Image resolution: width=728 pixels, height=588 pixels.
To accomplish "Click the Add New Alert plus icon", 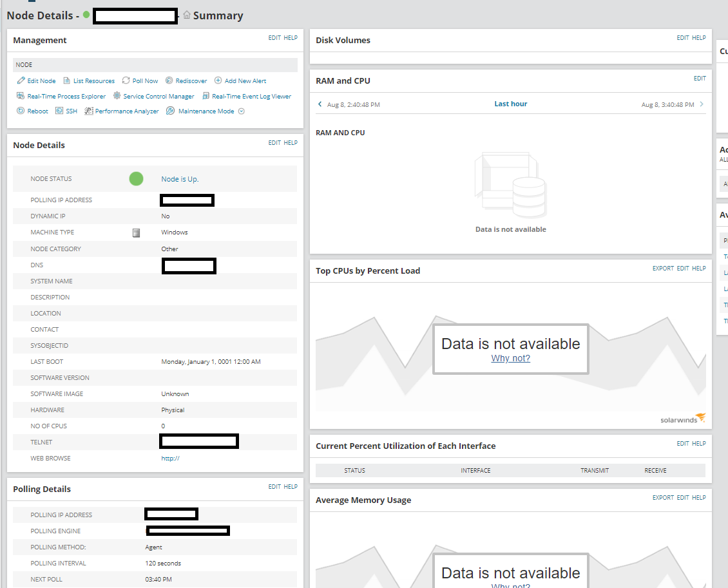I will (218, 81).
